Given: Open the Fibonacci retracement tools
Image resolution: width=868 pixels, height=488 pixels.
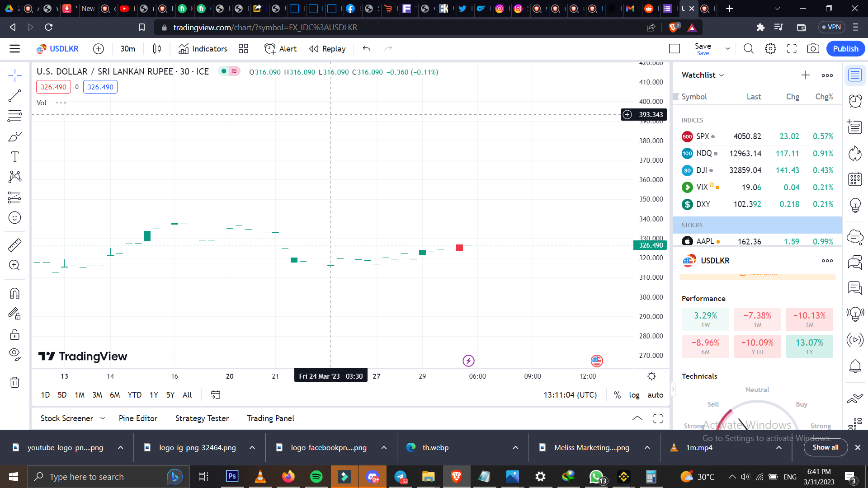Looking at the screenshot, I should click(x=14, y=116).
